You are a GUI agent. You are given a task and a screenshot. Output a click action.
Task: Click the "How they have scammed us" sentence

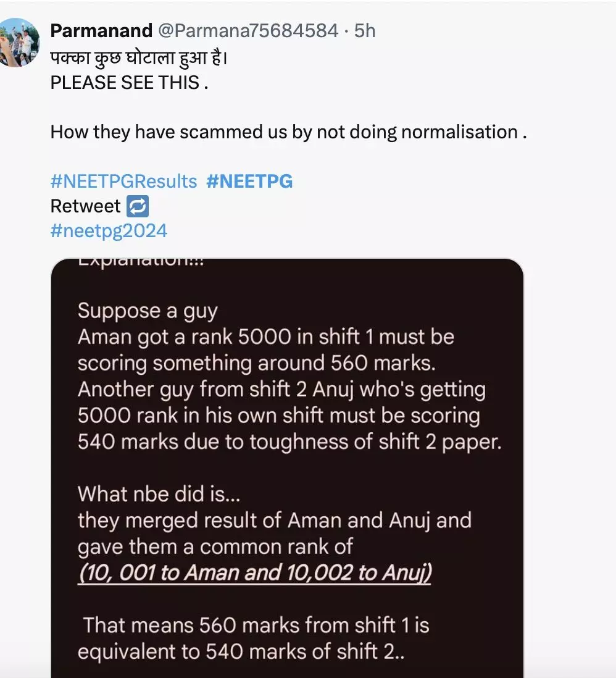[x=288, y=132]
